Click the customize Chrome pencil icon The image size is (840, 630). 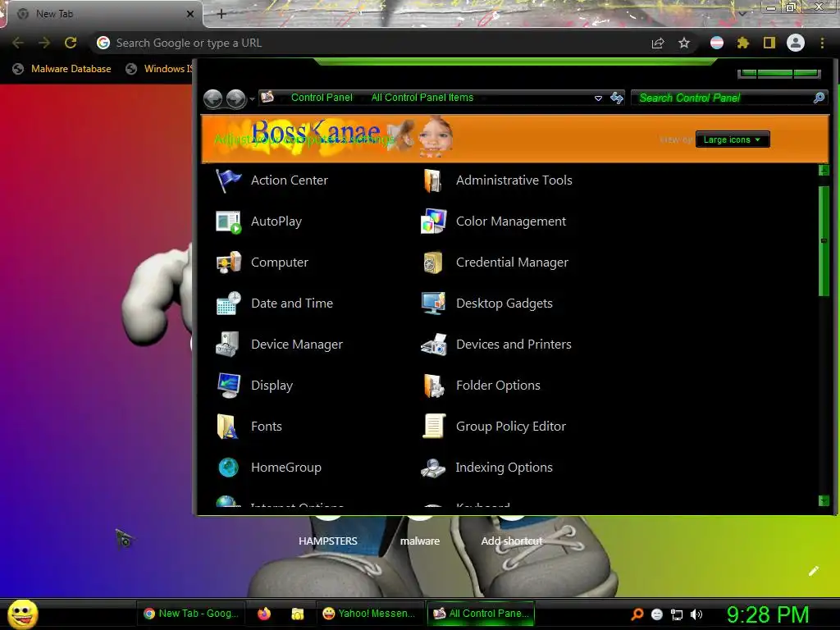tap(813, 571)
